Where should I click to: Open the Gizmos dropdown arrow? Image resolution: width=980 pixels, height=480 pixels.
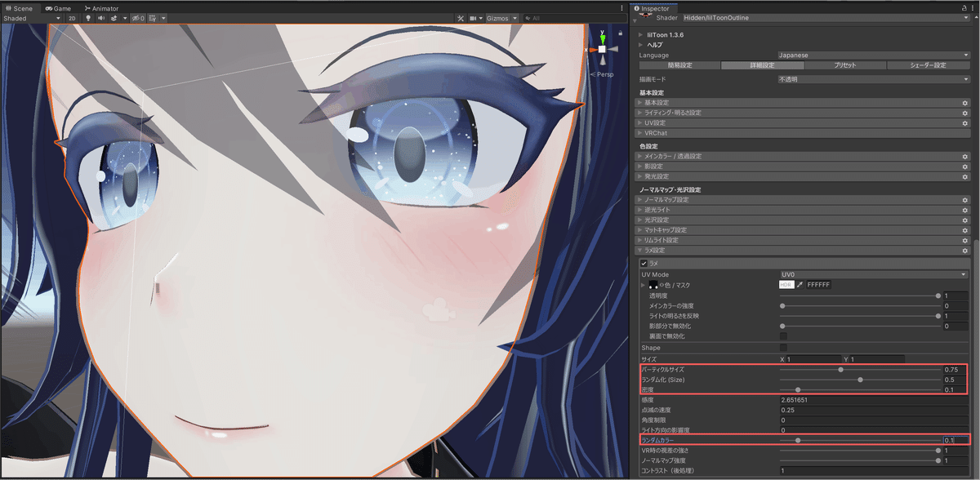coord(514,18)
